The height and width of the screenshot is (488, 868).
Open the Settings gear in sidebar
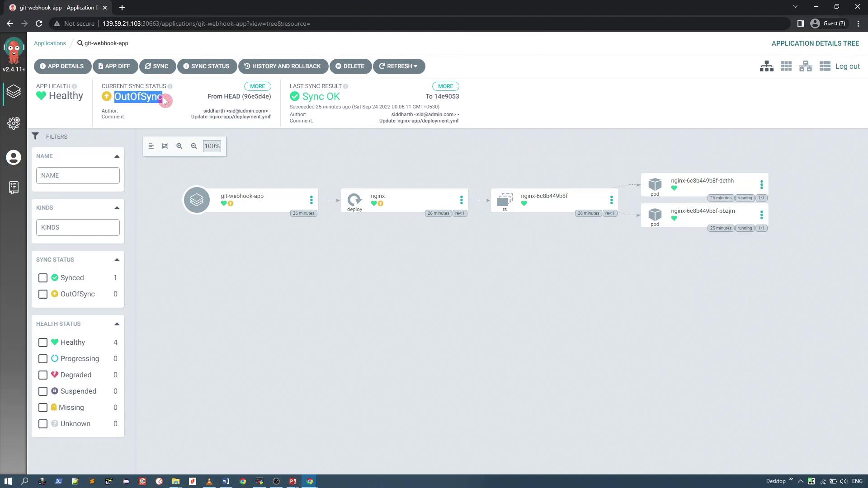click(x=14, y=123)
